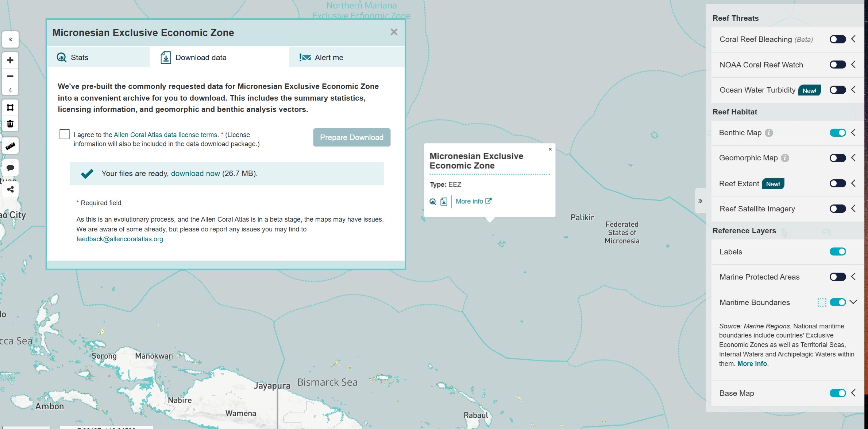
Task: Select the draw polygon tool icon
Action: pyautogui.click(x=10, y=108)
